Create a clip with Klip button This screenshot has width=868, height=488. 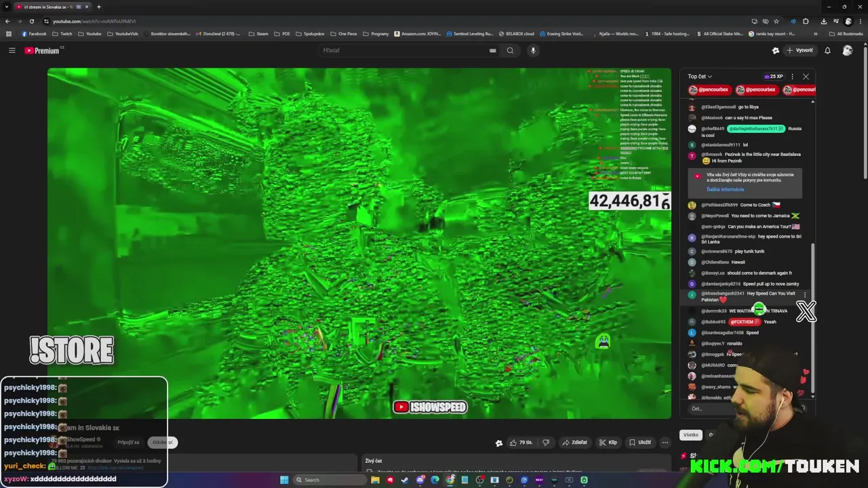(608, 443)
